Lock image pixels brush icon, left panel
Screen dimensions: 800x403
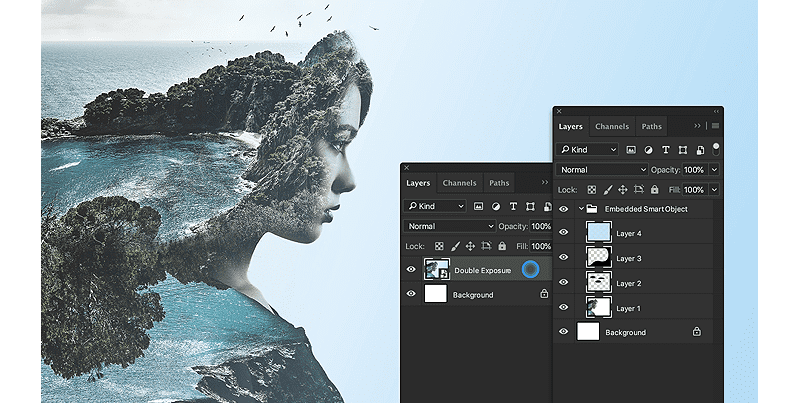[455, 246]
